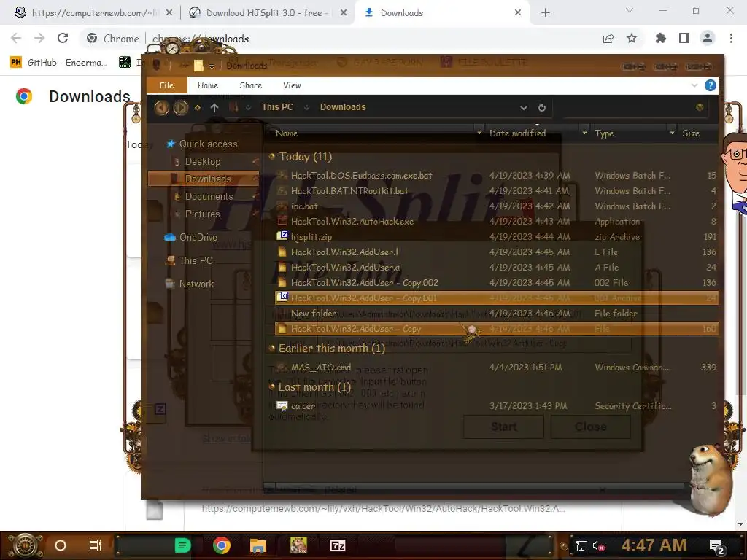Open Explorer Help with the question mark icon
The image size is (747, 560).
coord(710,85)
